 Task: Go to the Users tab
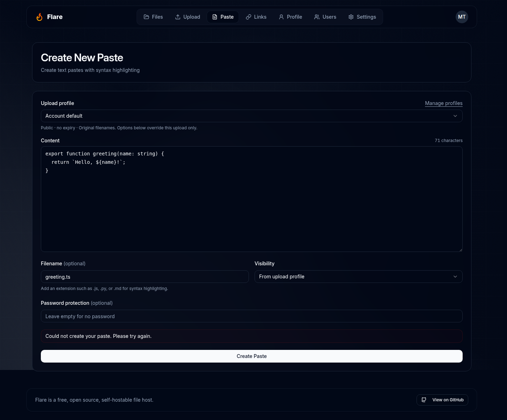(325, 17)
